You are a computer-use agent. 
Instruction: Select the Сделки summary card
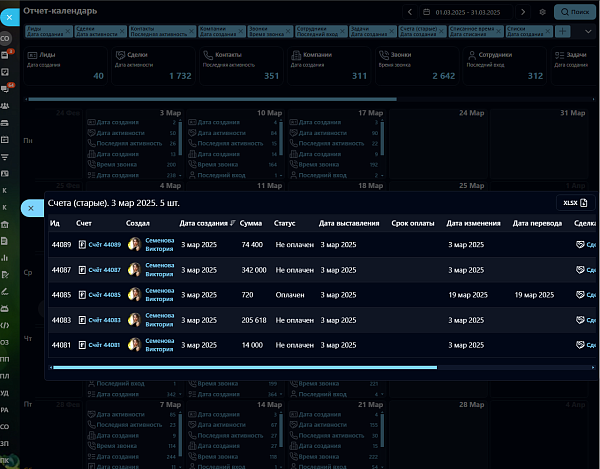pos(153,66)
